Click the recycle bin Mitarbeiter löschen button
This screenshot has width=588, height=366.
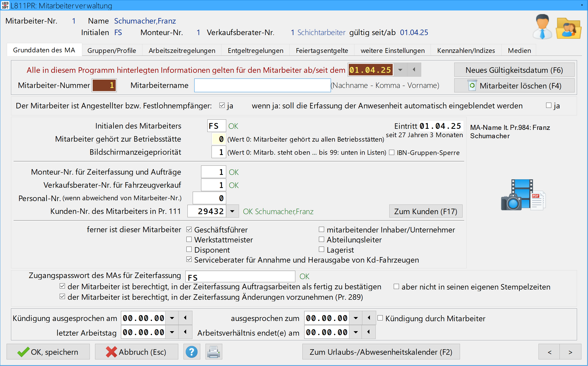point(514,86)
